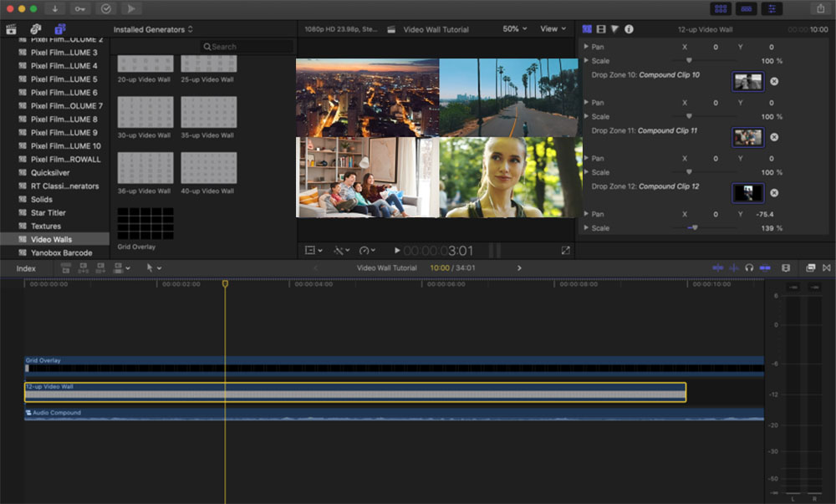The width and height of the screenshot is (836, 504).
Task: Click the fullscreen icon in the viewer
Action: click(566, 249)
